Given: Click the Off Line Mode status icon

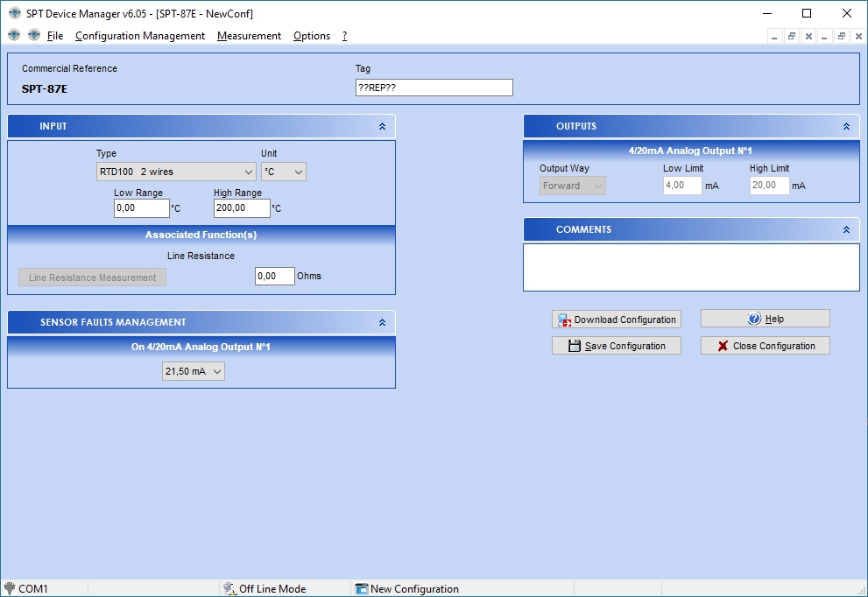Looking at the screenshot, I should [229, 589].
